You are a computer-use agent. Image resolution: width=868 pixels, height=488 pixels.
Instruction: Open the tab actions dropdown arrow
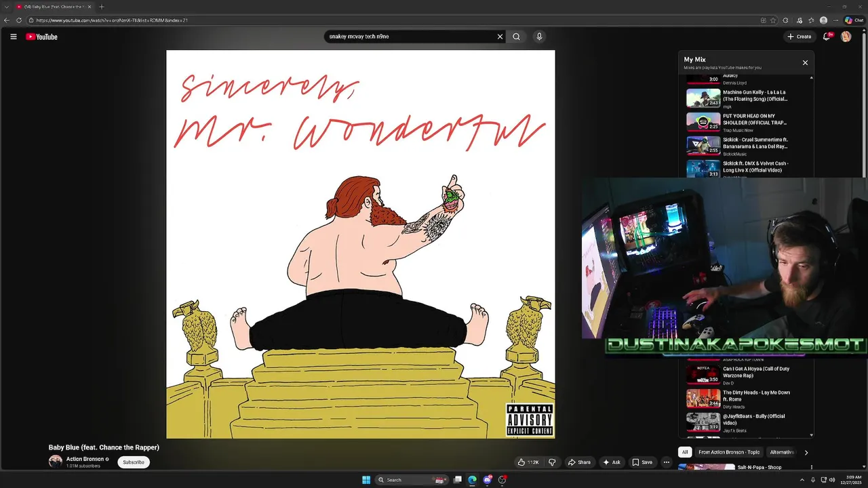[x=6, y=7]
